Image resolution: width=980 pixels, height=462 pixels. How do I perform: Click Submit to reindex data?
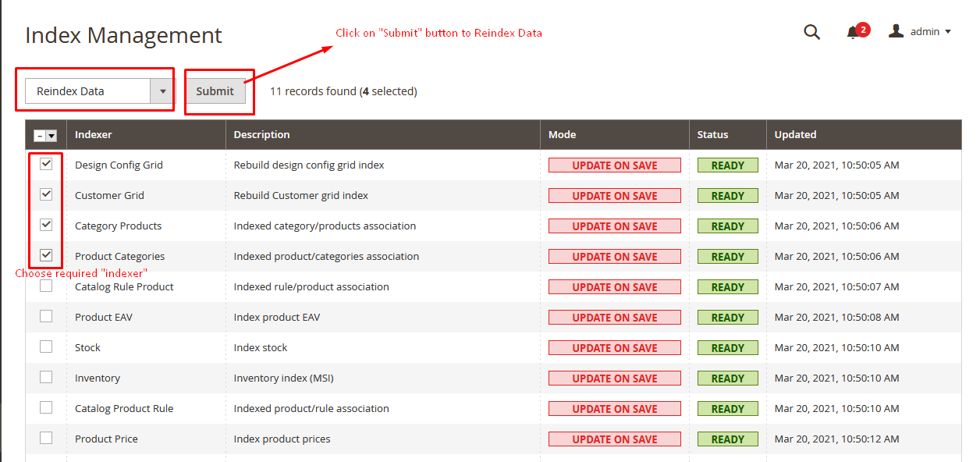[215, 91]
